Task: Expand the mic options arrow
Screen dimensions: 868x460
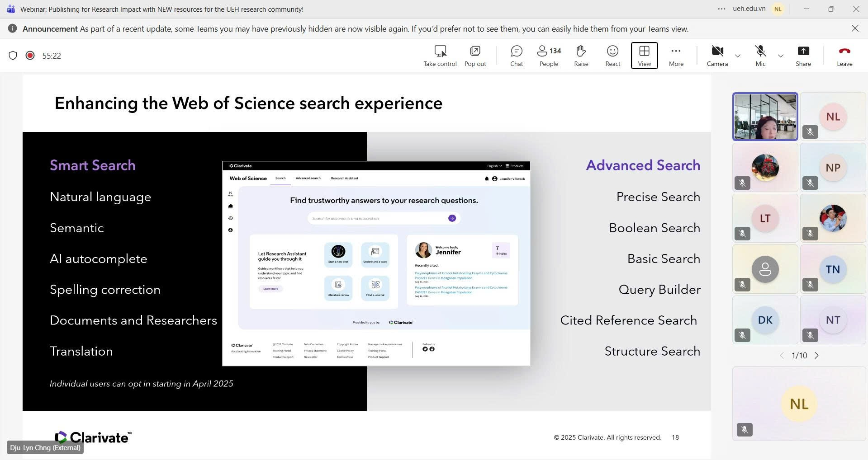Action: click(x=780, y=56)
